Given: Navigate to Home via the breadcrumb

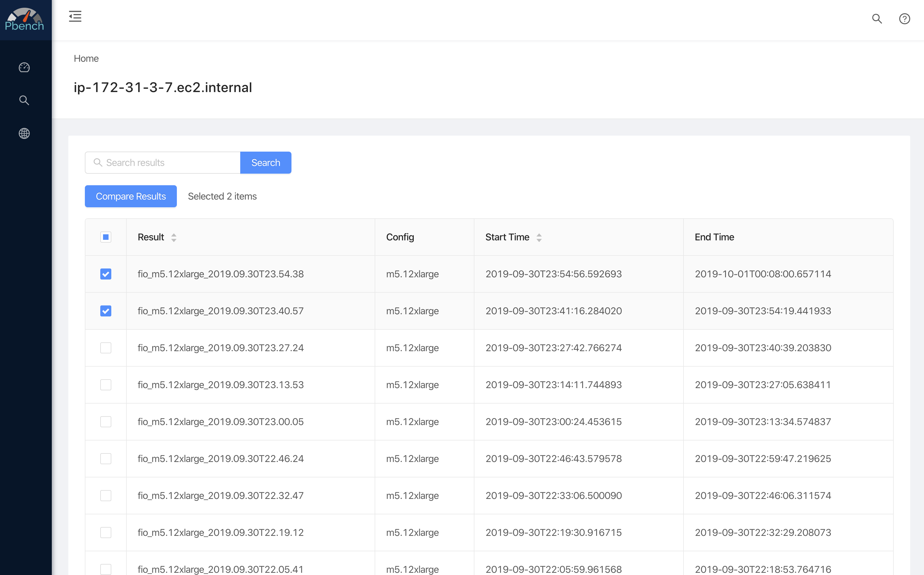Looking at the screenshot, I should point(86,58).
